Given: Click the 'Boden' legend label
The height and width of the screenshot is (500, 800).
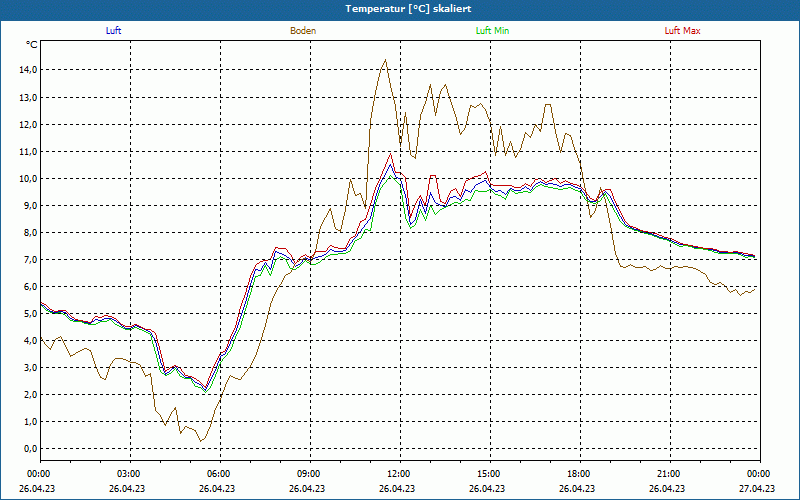Looking at the screenshot, I should coord(303,31).
